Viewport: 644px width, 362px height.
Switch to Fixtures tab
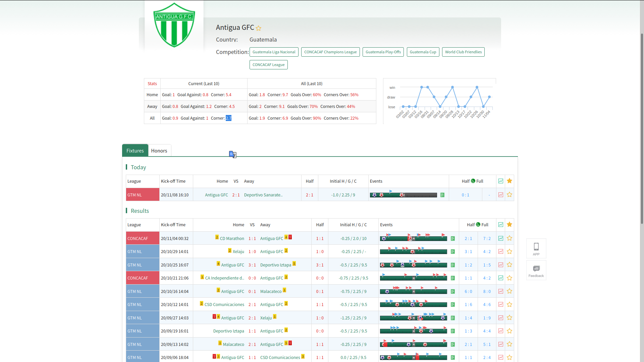click(x=135, y=150)
